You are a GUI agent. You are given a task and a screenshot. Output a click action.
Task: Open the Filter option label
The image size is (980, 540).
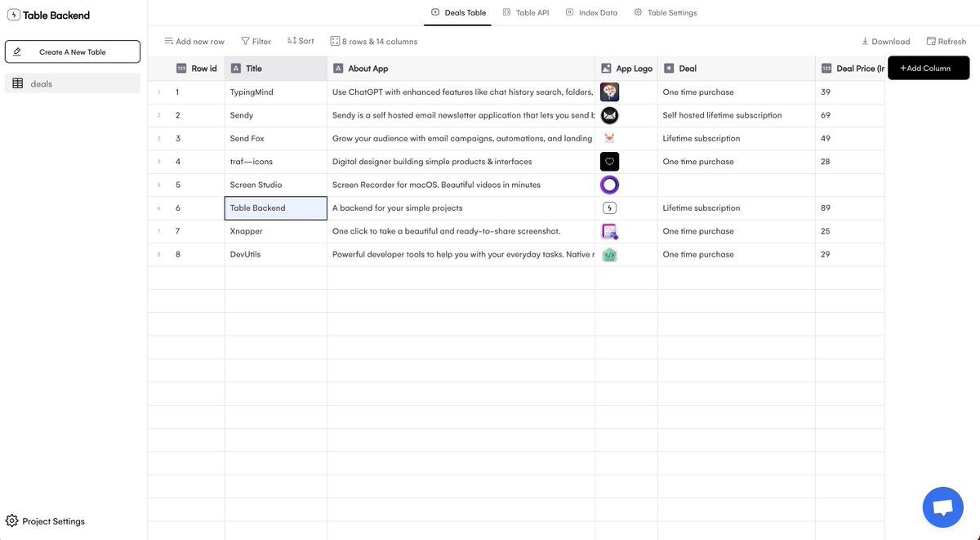click(x=261, y=42)
